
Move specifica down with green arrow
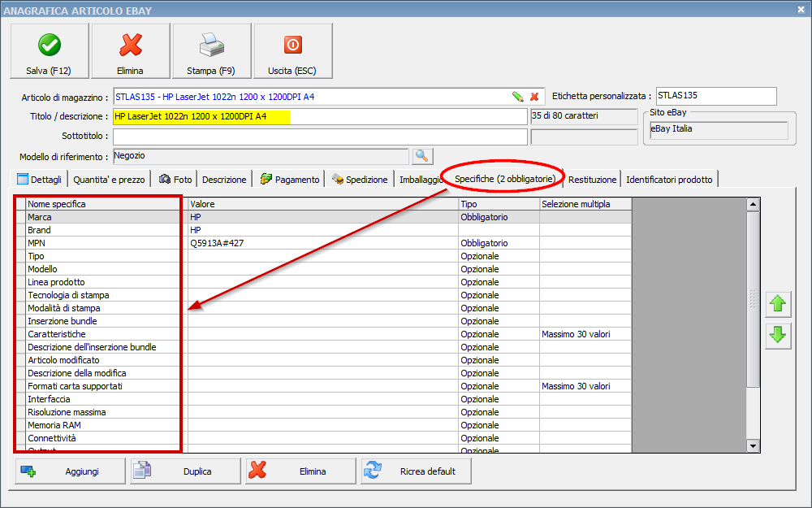point(778,336)
